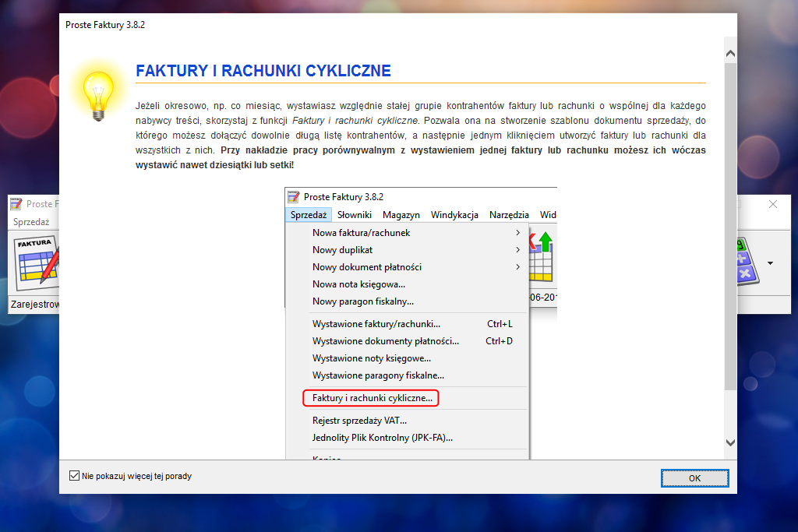Click the 'Ctrl+L' shortcut text
The width and height of the screenshot is (798, 532).
pyautogui.click(x=500, y=324)
